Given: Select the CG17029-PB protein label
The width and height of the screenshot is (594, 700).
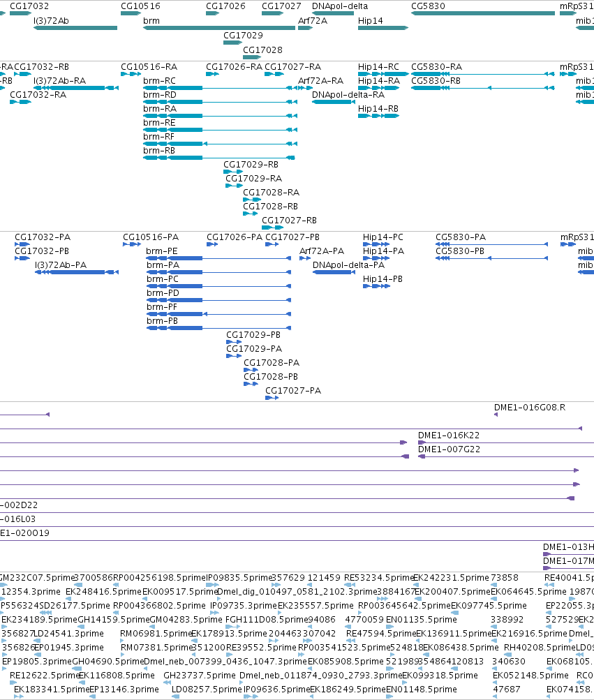Looking at the screenshot, I should pos(253,335).
